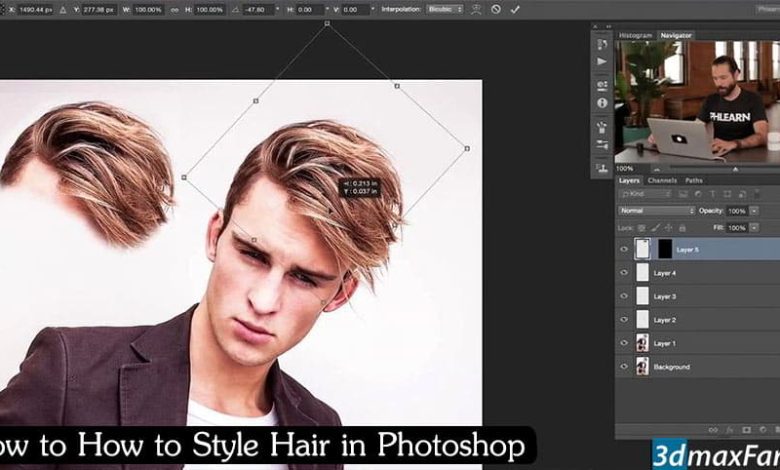Viewport: 780px width, 470px height.
Task: Lock all padlock icon
Action: 682,228
